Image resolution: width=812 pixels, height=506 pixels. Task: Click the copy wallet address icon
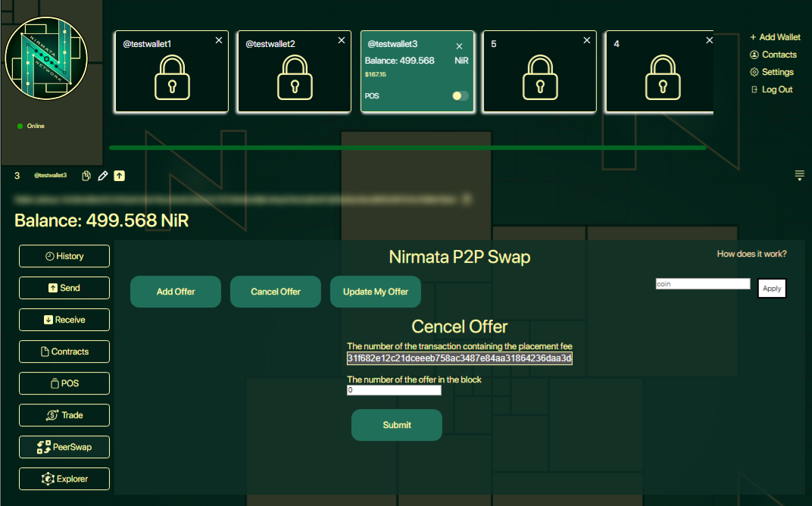click(86, 176)
